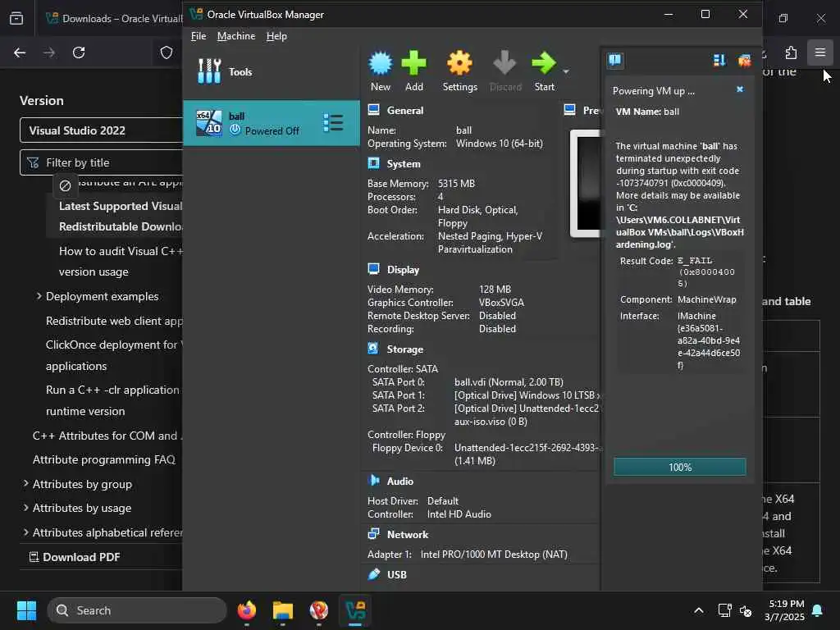
Task: Open the File menu
Action: [199, 36]
